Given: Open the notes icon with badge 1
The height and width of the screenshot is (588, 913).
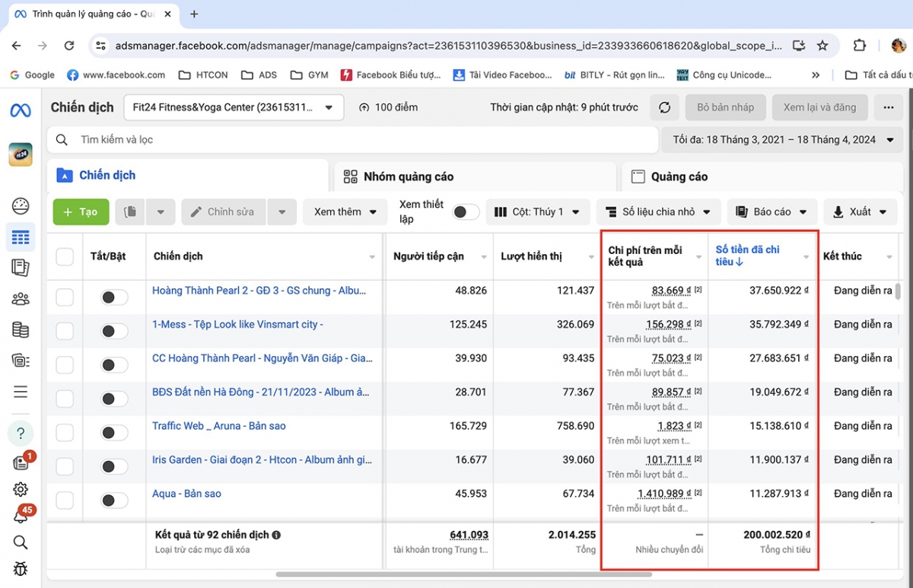Looking at the screenshot, I should (x=21, y=462).
